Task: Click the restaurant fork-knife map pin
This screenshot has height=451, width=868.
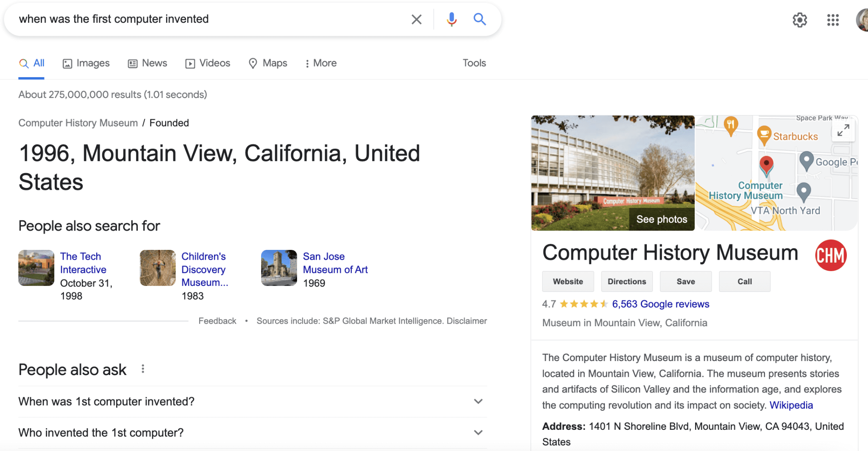Action: [x=731, y=126]
